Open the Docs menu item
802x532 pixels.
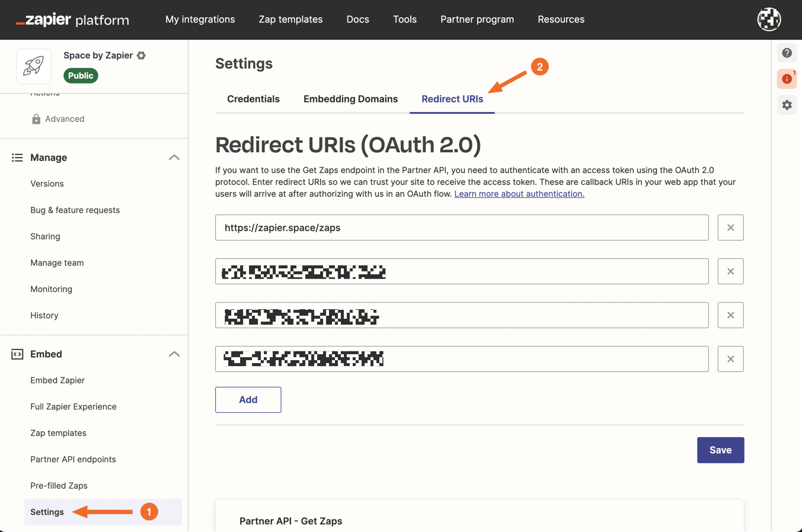click(358, 20)
